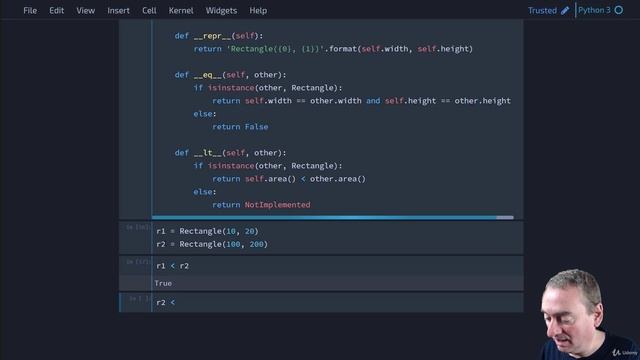Open the Edit menu

click(x=56, y=11)
